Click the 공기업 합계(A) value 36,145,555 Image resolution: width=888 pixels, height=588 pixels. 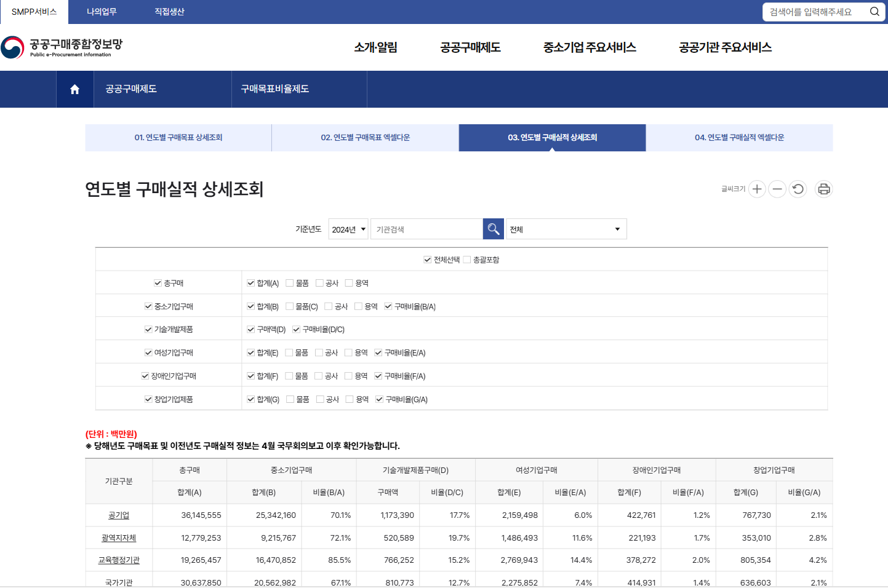[201, 515]
